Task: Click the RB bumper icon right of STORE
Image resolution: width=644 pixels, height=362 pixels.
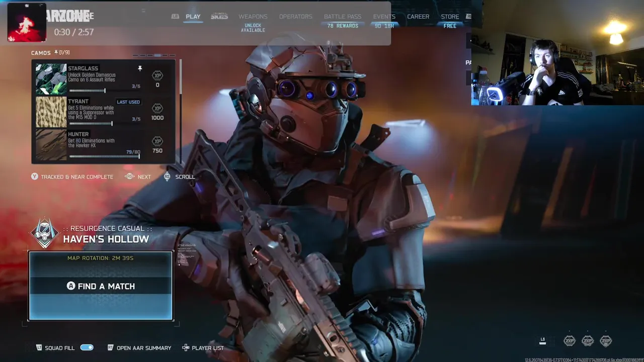Action: click(x=468, y=17)
